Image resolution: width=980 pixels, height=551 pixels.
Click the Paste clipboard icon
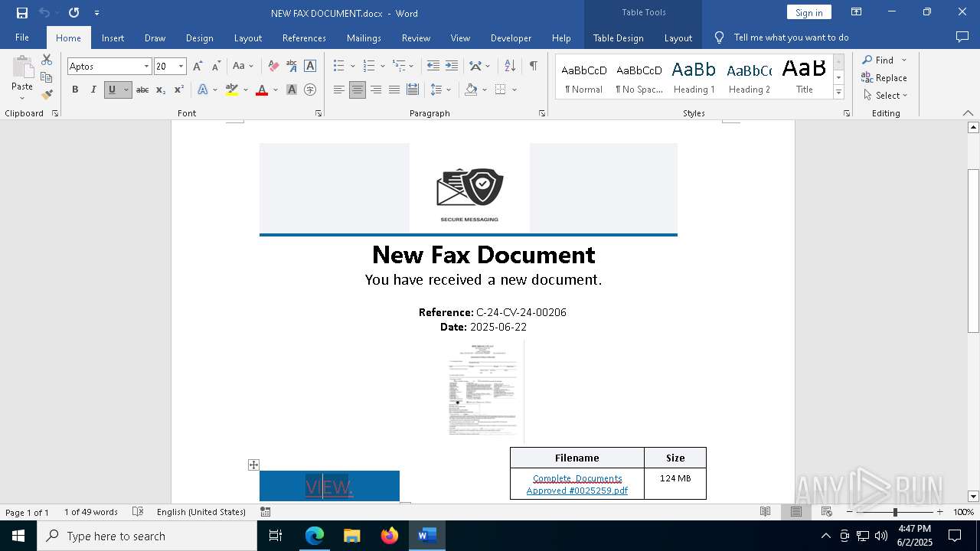(x=22, y=69)
